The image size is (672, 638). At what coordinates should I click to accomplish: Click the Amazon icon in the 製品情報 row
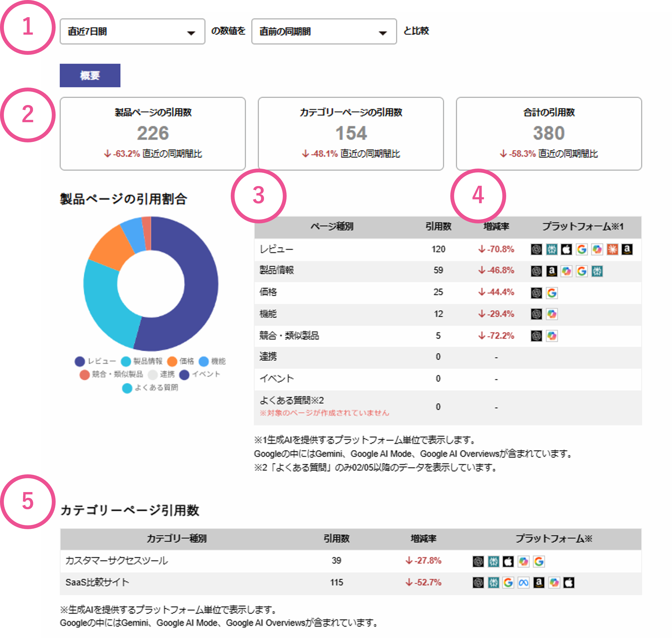[551, 271]
